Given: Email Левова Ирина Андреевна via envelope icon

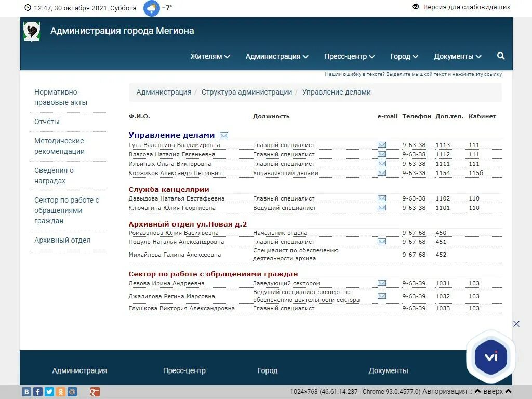Looking at the screenshot, I should tap(382, 283).
